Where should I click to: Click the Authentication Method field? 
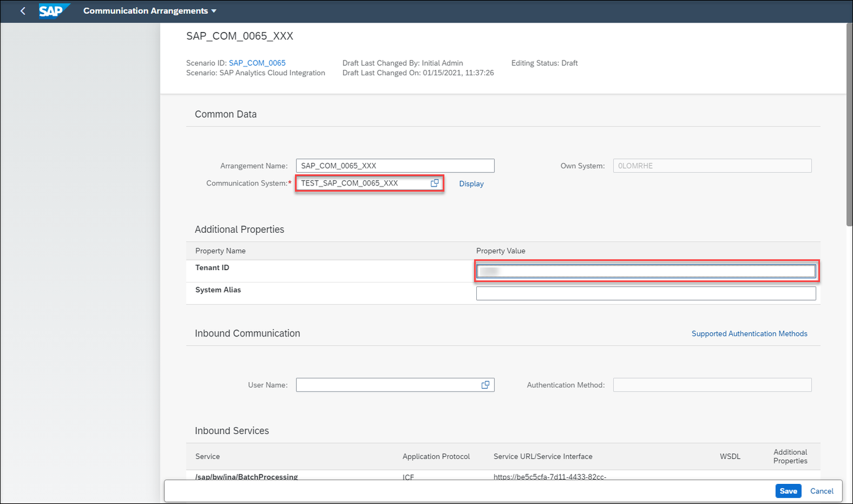tap(712, 385)
